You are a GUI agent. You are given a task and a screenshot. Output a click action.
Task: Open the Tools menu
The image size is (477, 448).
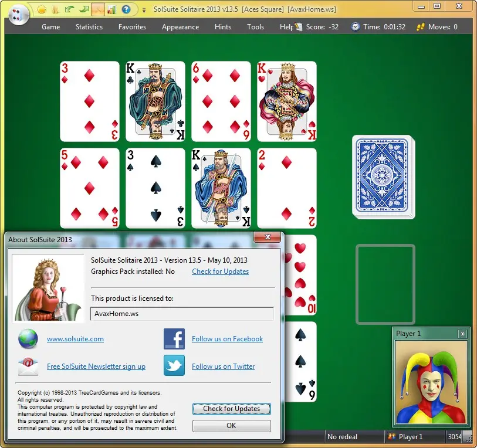pyautogui.click(x=256, y=27)
